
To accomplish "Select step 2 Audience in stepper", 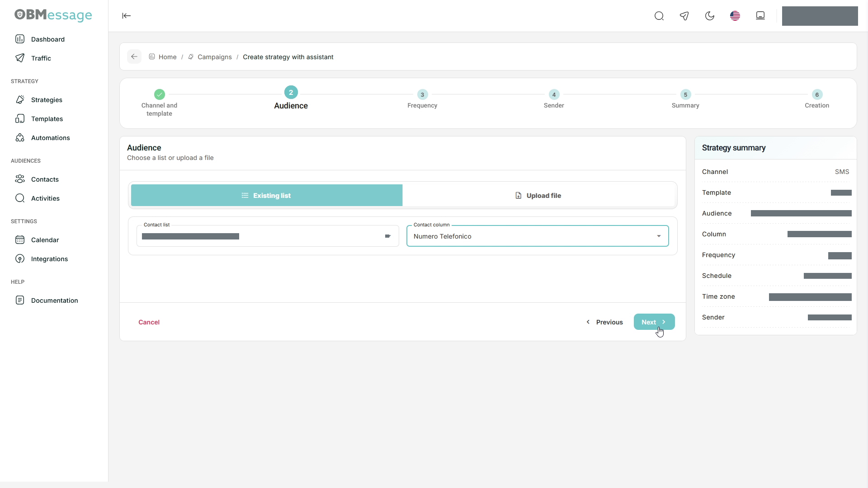I will point(291,99).
